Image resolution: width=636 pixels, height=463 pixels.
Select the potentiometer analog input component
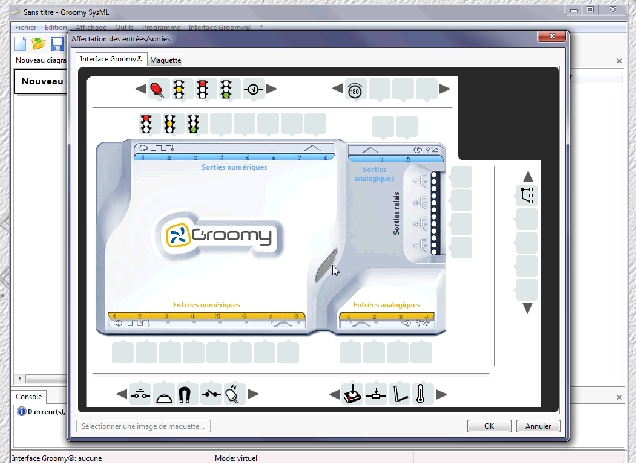point(376,394)
